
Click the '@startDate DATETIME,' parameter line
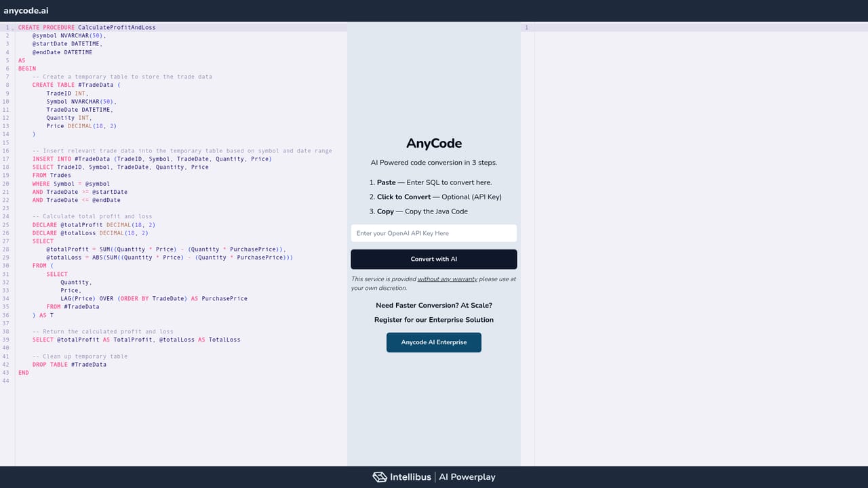pos(67,44)
